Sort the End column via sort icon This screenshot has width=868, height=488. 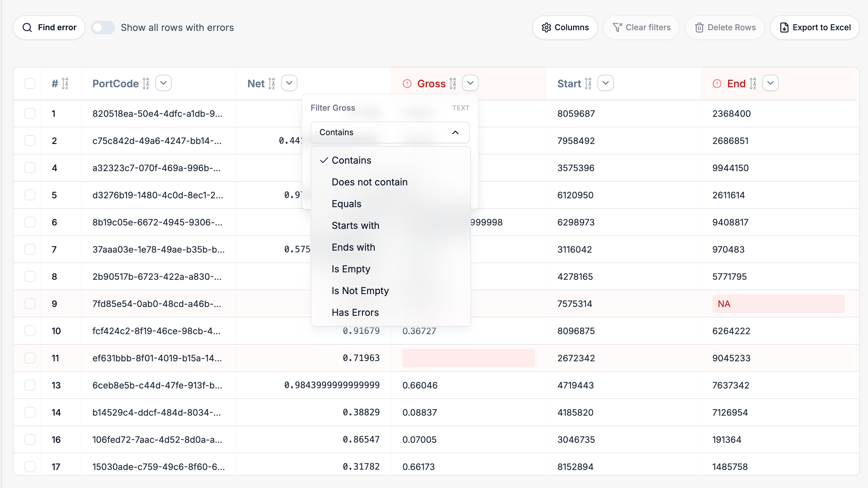point(753,84)
